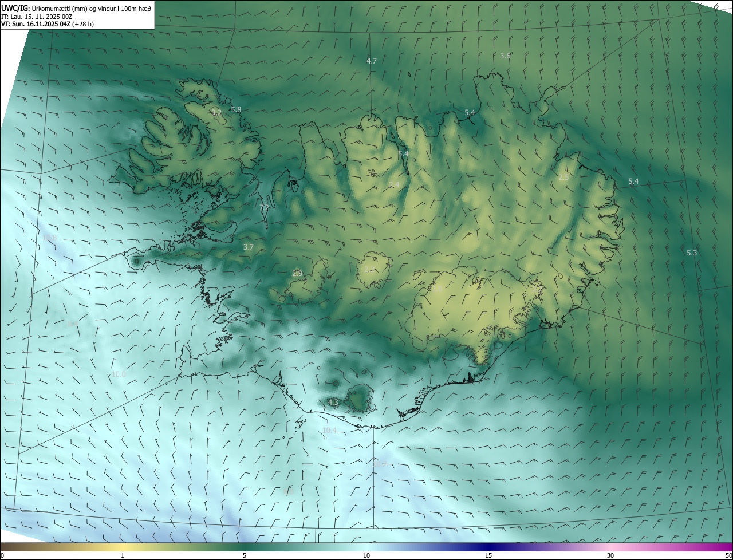Select the 4.3 precipitation value label
This screenshot has height=560, width=733.
tap(333, 403)
